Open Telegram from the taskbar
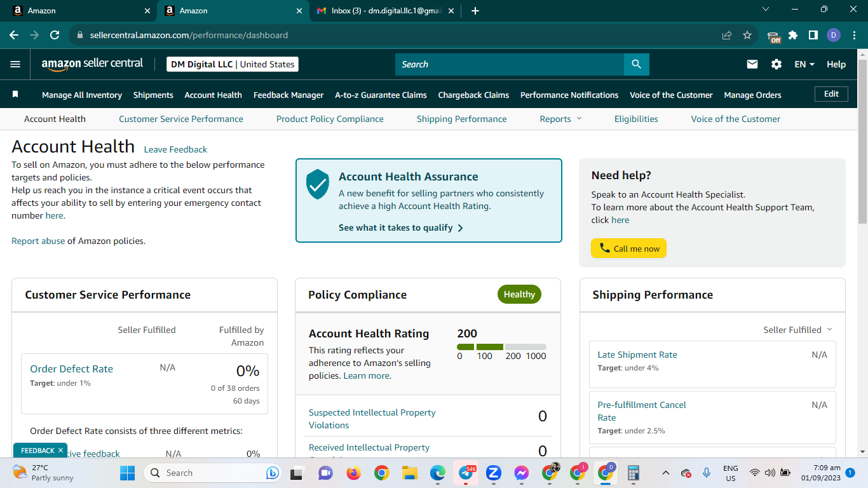The image size is (868, 488). 466,473
